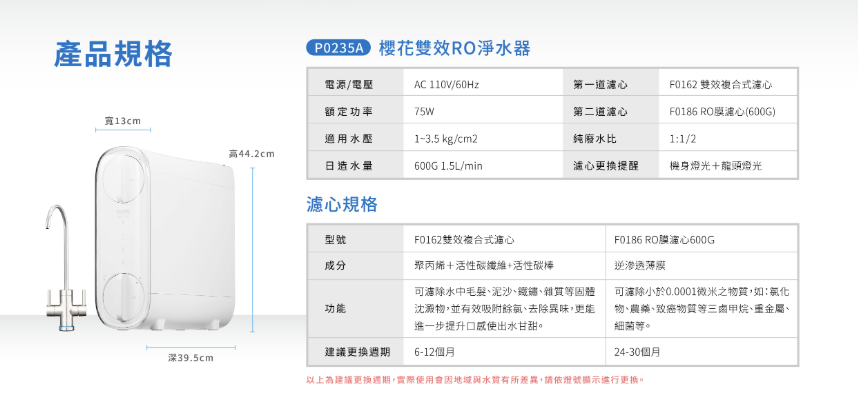Image resolution: width=858 pixels, height=412 pixels.
Task: Select the P0235A model badge
Action: [339, 48]
